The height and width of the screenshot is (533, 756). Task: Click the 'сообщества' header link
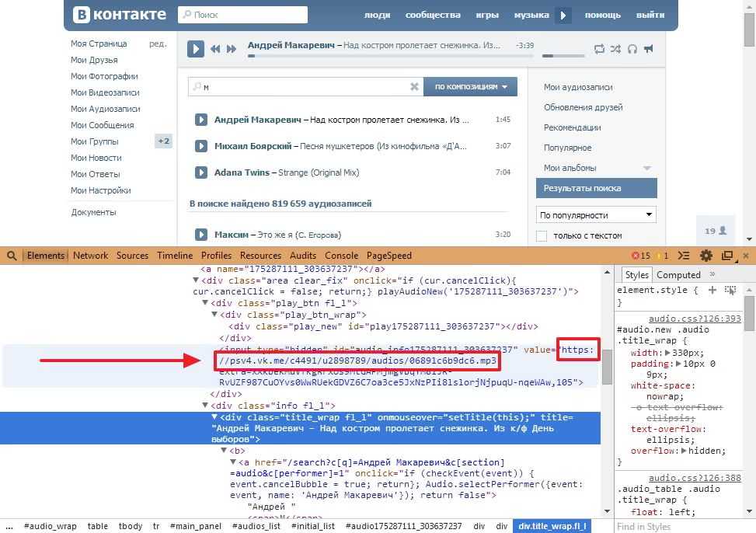click(x=433, y=15)
